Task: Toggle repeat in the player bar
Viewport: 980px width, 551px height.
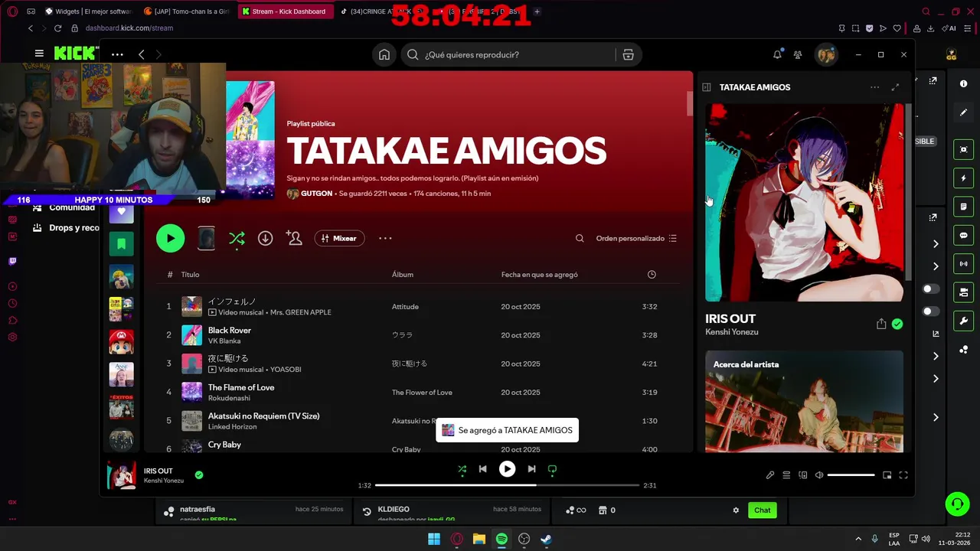Action: pyautogui.click(x=552, y=469)
